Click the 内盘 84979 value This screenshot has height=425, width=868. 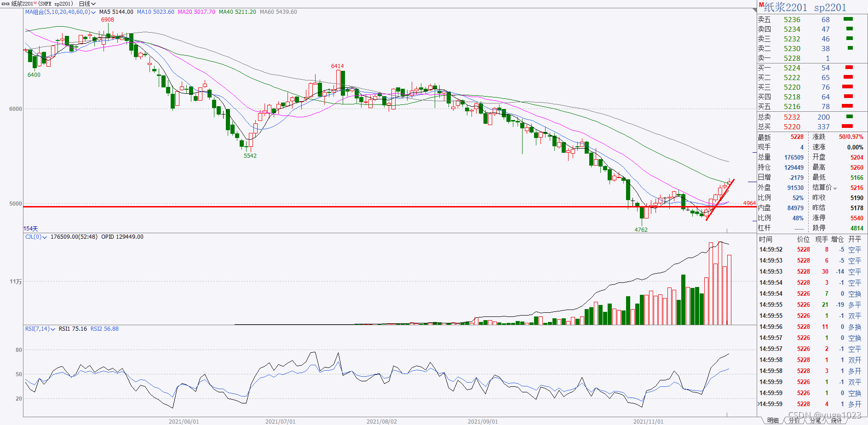coord(795,208)
